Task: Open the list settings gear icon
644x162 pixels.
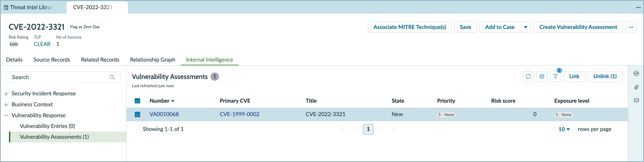Action: click(542, 76)
